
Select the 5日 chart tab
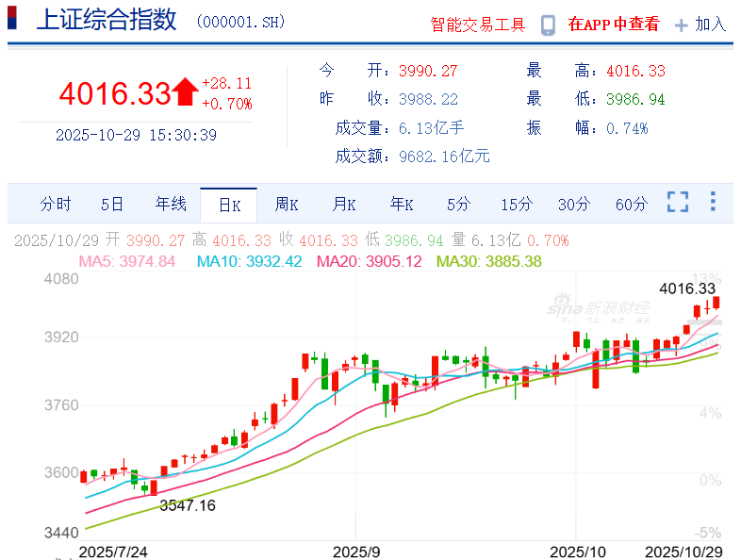coord(112,204)
